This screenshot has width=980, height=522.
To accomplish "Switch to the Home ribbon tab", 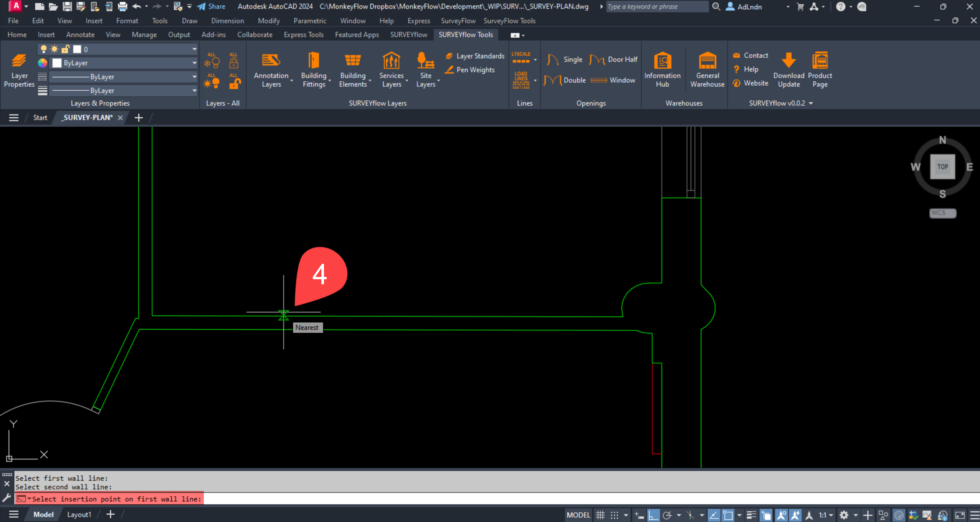I will tap(17, 34).
